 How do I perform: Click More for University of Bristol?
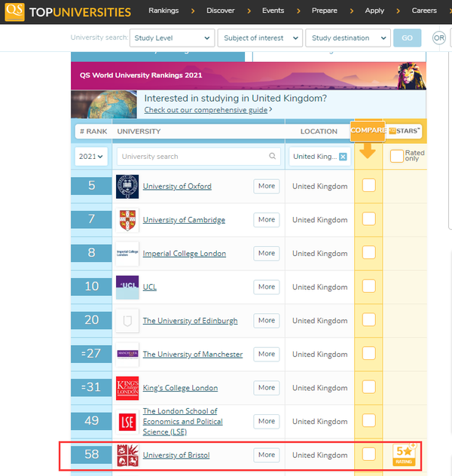(267, 455)
